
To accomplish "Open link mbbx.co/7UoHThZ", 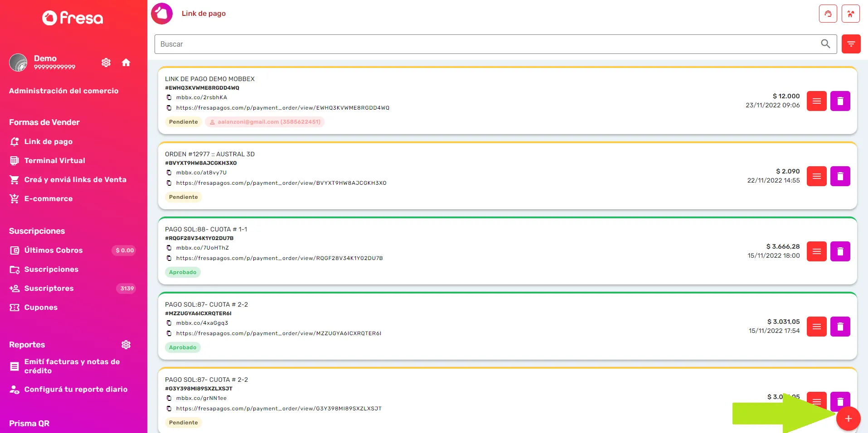I will 203,248.
